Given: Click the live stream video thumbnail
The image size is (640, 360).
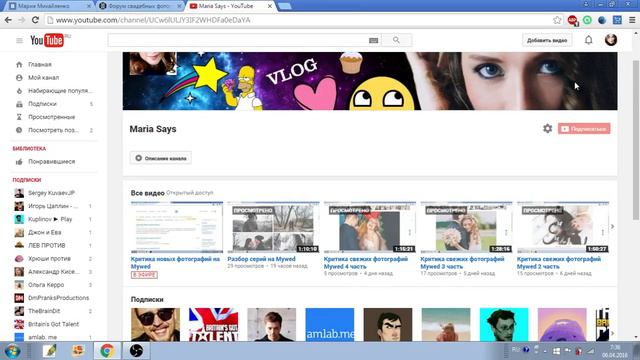Looking at the screenshot, I should click(x=177, y=227).
